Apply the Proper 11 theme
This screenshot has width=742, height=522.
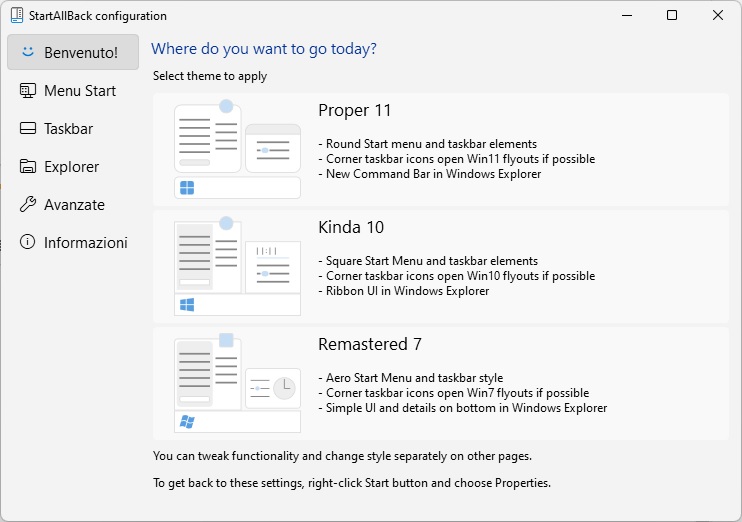(x=441, y=149)
